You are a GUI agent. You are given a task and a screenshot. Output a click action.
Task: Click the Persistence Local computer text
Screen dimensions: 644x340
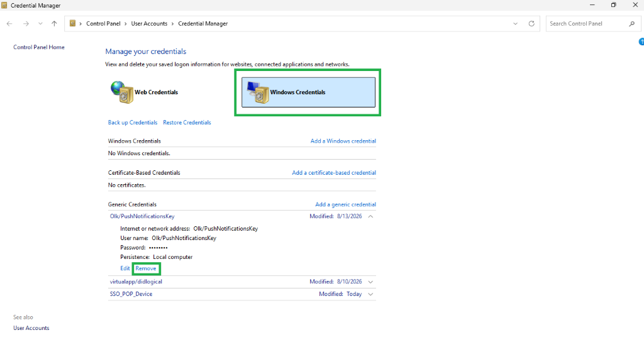pyautogui.click(x=157, y=257)
